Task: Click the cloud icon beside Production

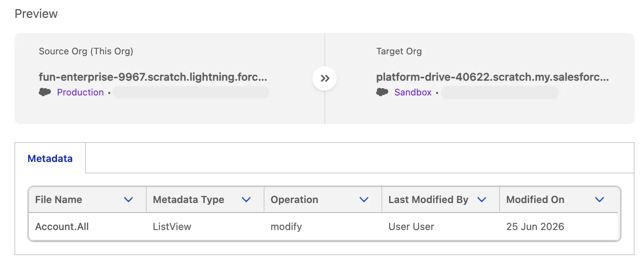Action: 45,92
